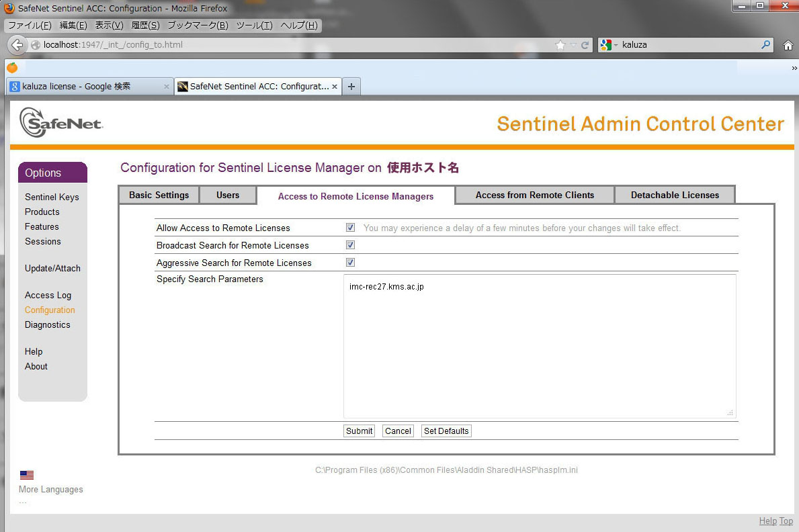The image size is (799, 532).
Task: Click the US flag language icon
Action: tap(27, 475)
